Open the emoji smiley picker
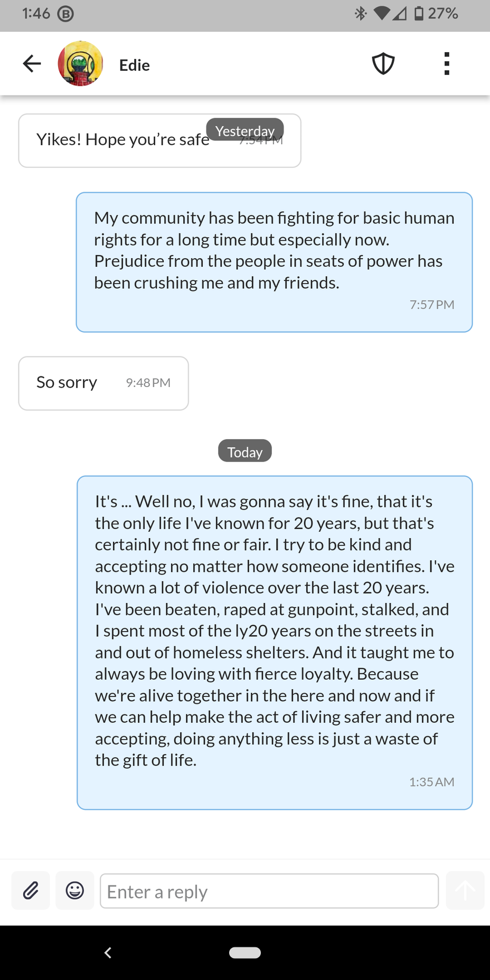The width and height of the screenshot is (490, 980). pyautogui.click(x=75, y=890)
